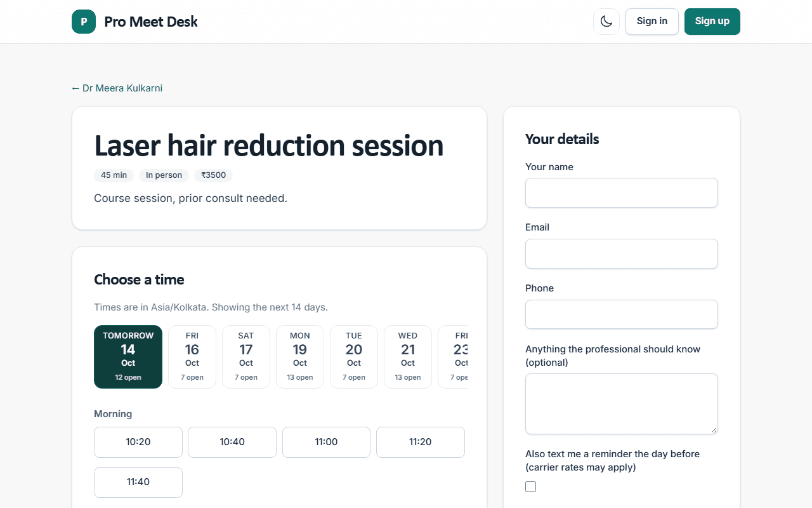Screen dimensions: 812x508
Task: Focus the Email input field
Action: [x=622, y=253]
